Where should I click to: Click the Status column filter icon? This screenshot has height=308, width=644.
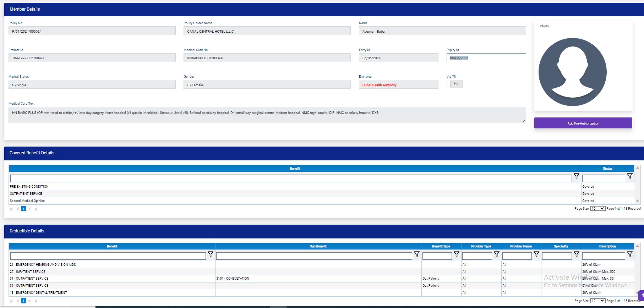[x=629, y=176]
